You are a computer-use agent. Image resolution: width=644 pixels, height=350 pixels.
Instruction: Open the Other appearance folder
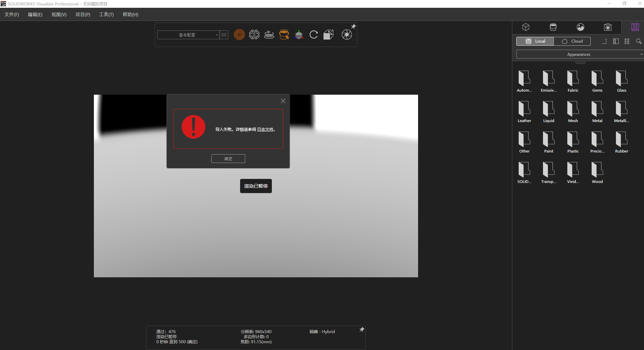[524, 142]
